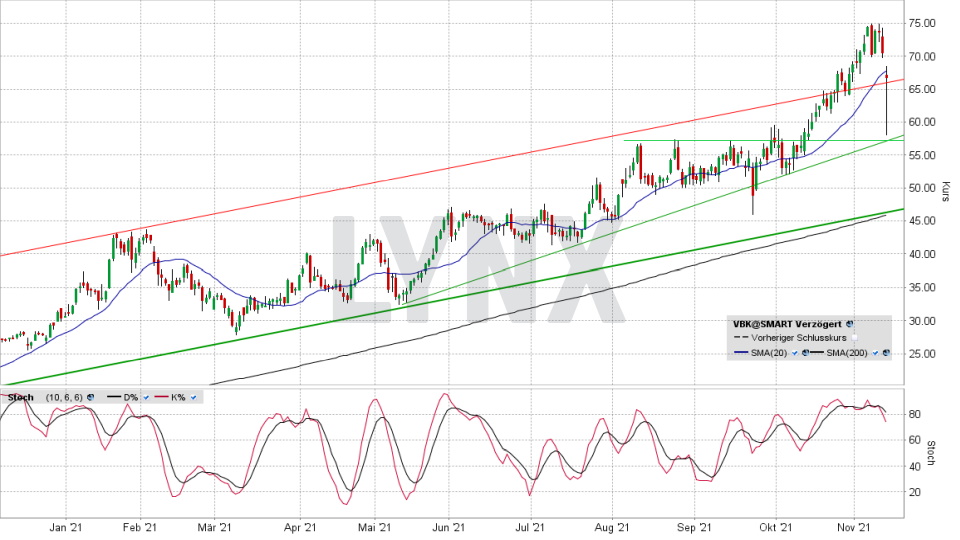
Task: Click the Aug '21 date label
Action: click(x=612, y=527)
